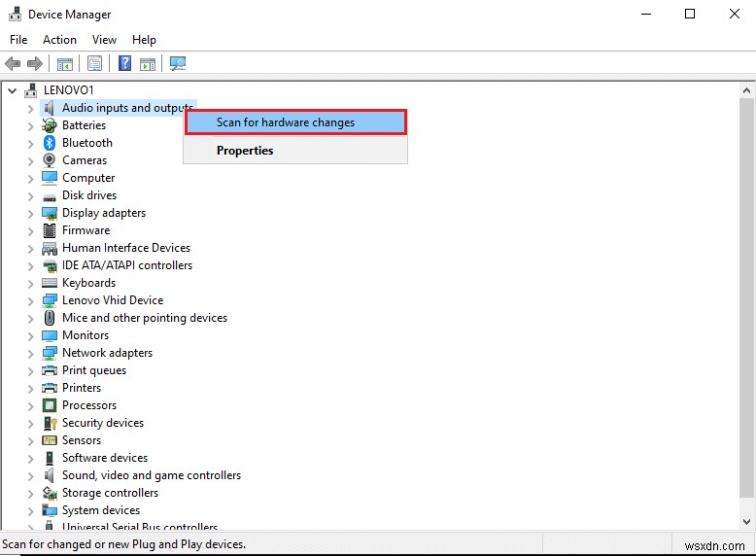Expand the Keyboards category
Screen dimensions: 756x556
click(30, 284)
